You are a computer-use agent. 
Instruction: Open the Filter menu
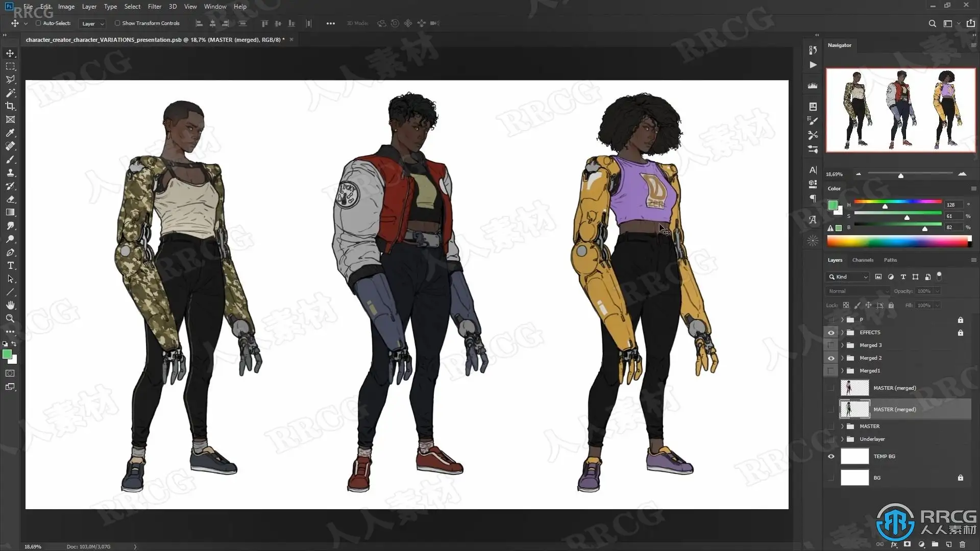[154, 7]
